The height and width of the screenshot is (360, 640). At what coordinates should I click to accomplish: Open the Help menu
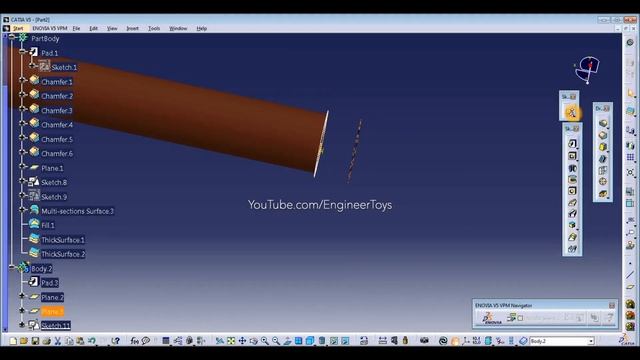pos(202,29)
